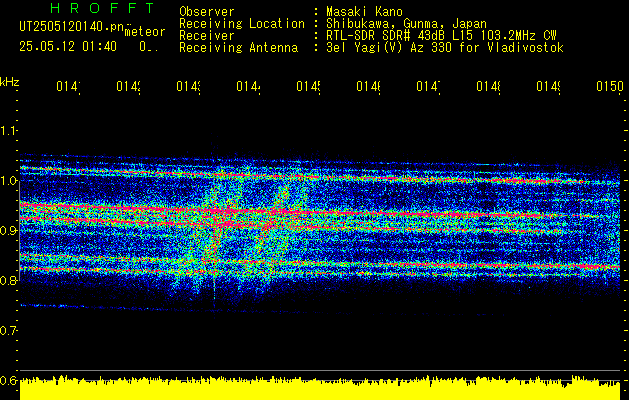629x400 pixels.
Task: Click the 0.6 frequency axis label
Action: tap(8, 380)
